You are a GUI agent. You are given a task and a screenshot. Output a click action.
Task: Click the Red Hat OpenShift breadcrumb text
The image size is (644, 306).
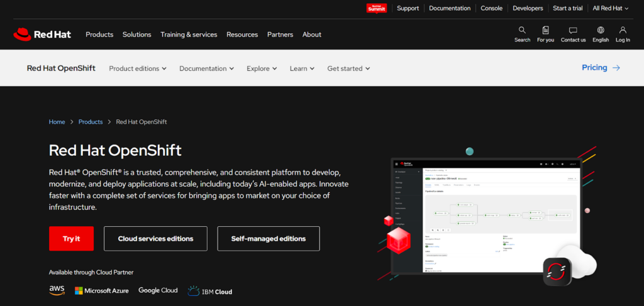142,122
